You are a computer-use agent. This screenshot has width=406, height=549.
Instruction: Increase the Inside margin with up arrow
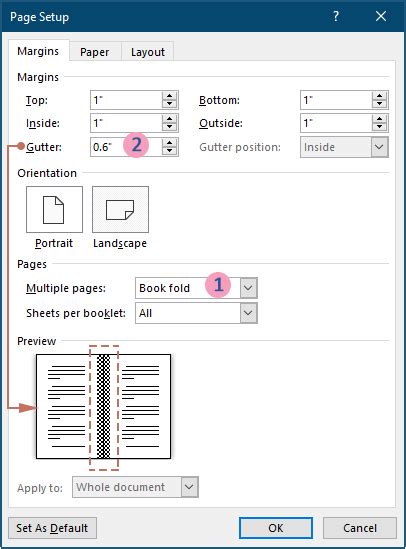click(x=169, y=119)
